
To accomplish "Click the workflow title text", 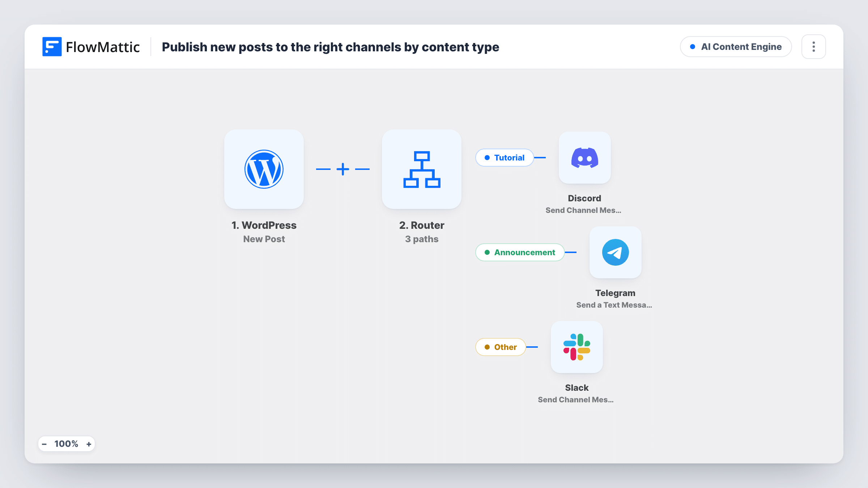I will (331, 47).
